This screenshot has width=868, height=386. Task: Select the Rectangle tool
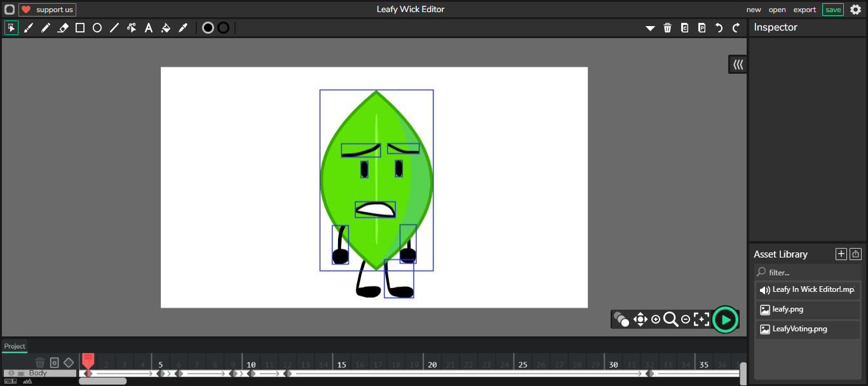pyautogui.click(x=80, y=28)
